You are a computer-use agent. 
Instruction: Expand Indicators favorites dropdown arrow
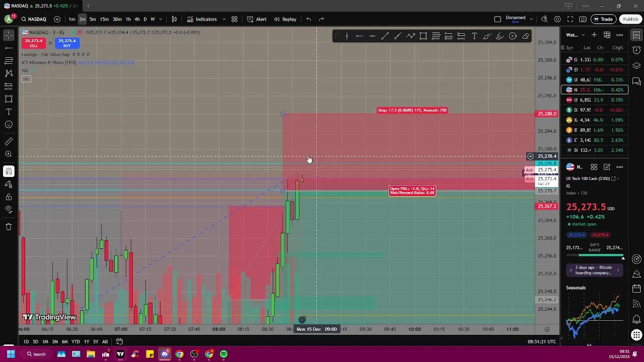pyautogui.click(x=224, y=19)
